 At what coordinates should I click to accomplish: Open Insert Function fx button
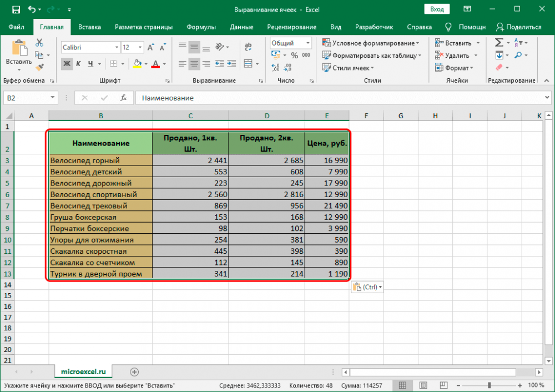pos(124,98)
